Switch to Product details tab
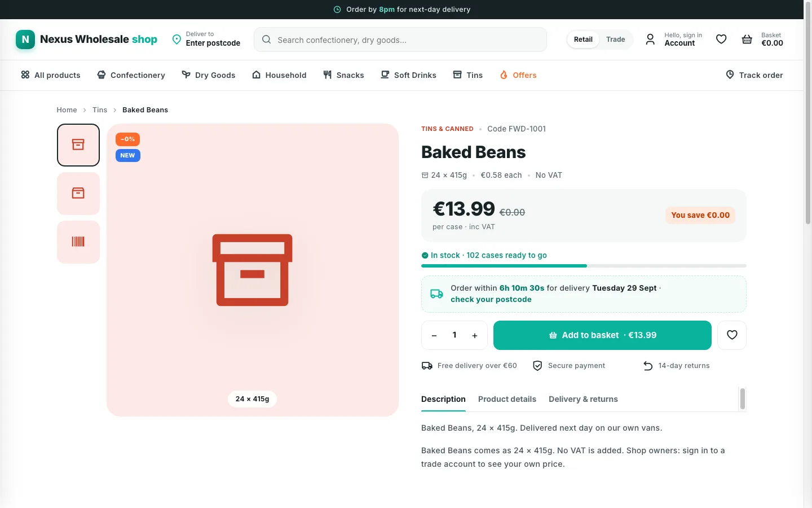This screenshot has height=508, width=812. click(507, 399)
